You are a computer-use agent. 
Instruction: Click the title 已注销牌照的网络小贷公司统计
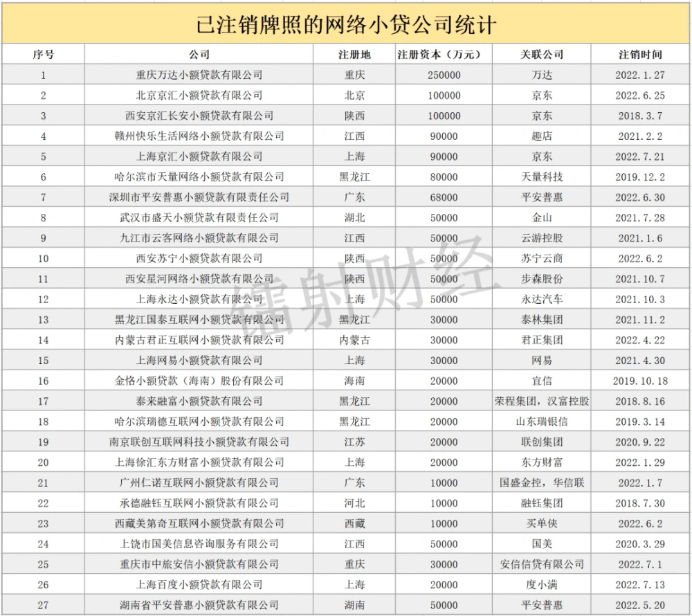[x=346, y=25]
